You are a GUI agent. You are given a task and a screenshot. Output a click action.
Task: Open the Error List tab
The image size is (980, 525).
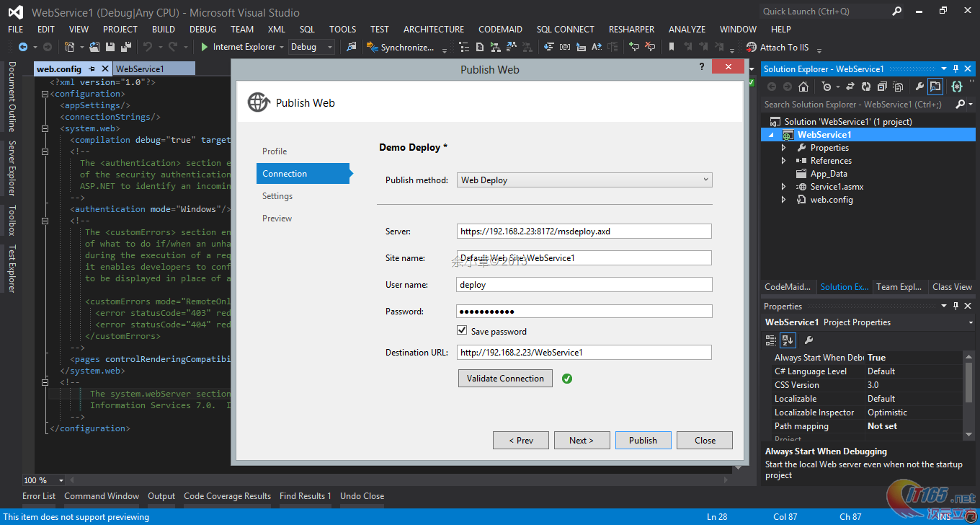pos(39,496)
